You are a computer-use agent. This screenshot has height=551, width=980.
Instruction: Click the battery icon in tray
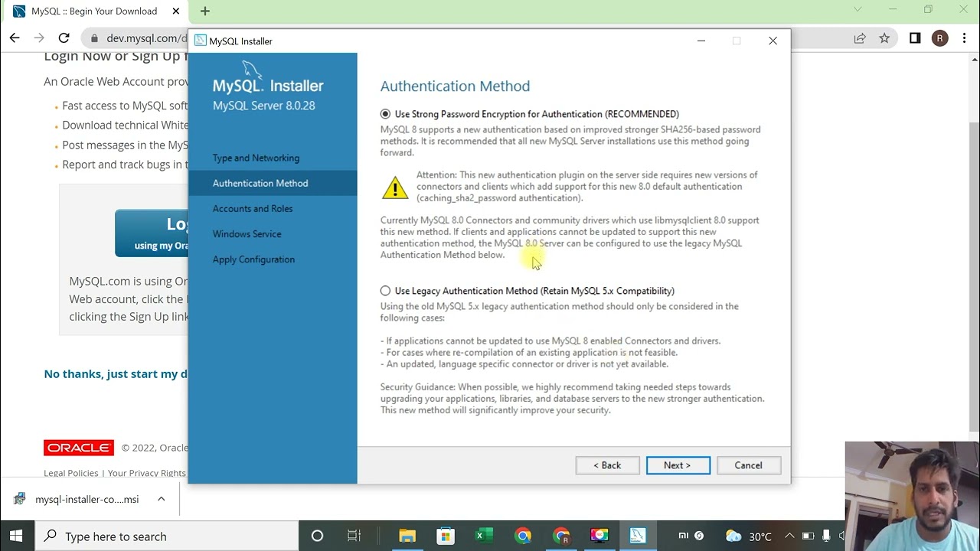808,536
